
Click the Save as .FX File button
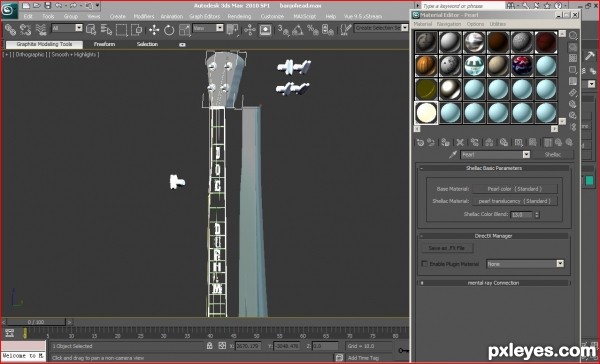pyautogui.click(x=447, y=248)
